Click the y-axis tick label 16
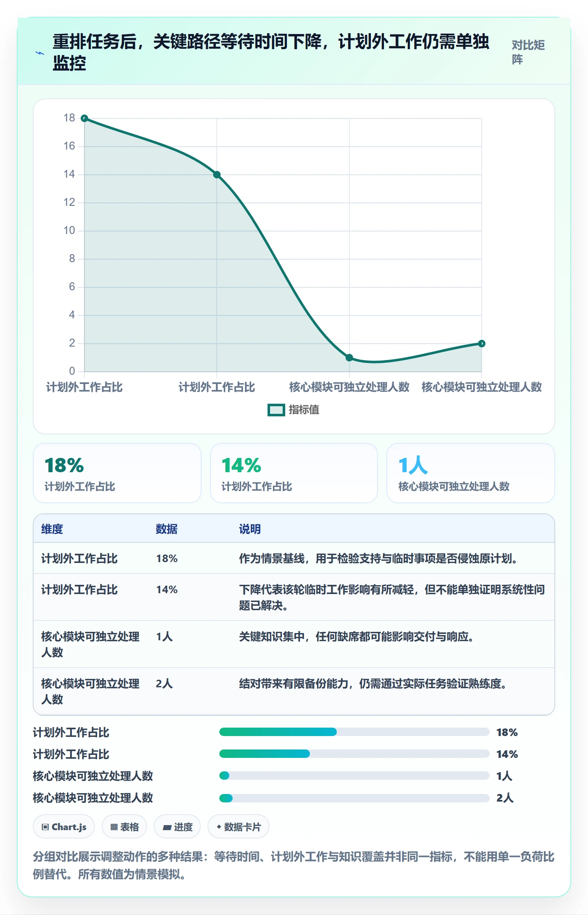The image size is (588, 915). [x=69, y=146]
